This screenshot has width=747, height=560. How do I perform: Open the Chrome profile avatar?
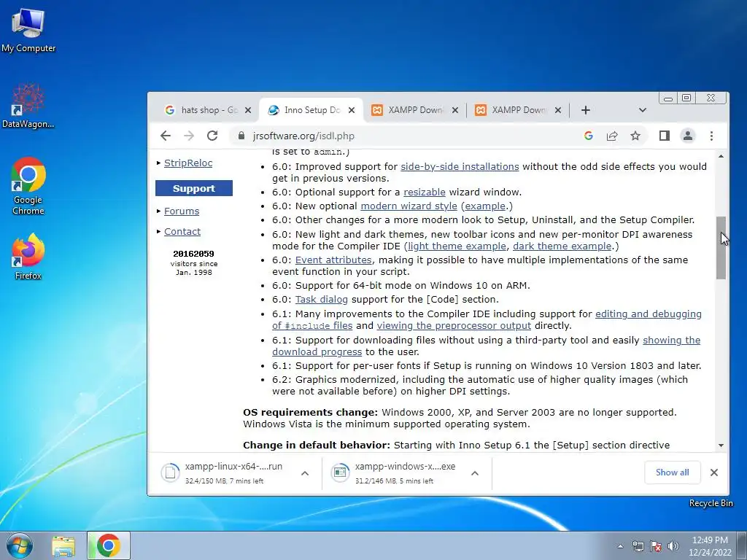(x=687, y=136)
